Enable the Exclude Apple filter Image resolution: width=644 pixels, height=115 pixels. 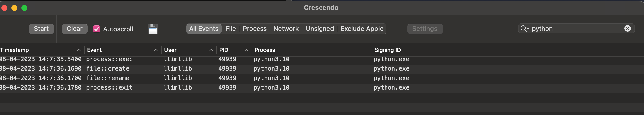pos(362,29)
